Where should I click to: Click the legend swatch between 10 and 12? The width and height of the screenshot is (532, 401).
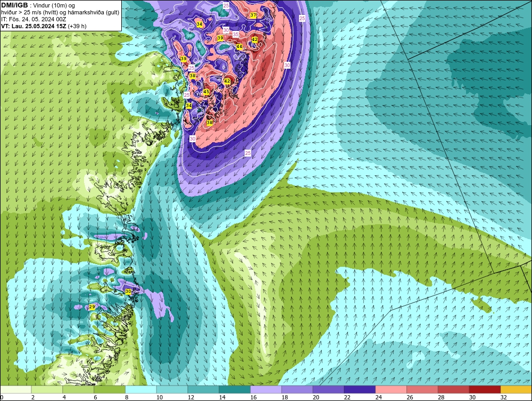pyautogui.click(x=172, y=389)
